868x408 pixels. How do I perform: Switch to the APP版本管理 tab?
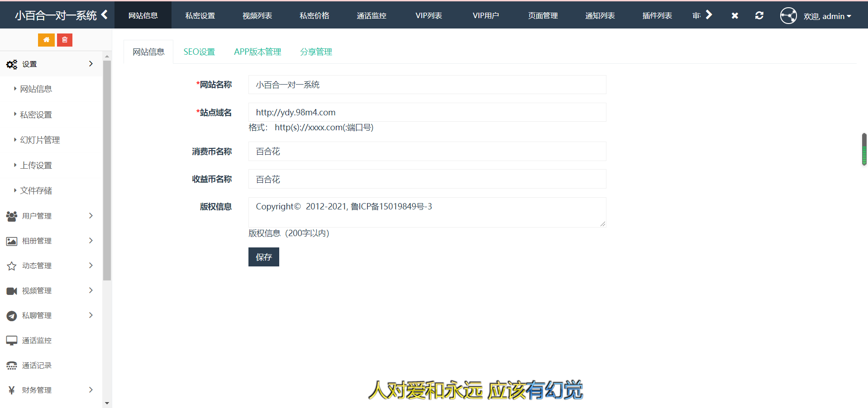click(x=258, y=52)
